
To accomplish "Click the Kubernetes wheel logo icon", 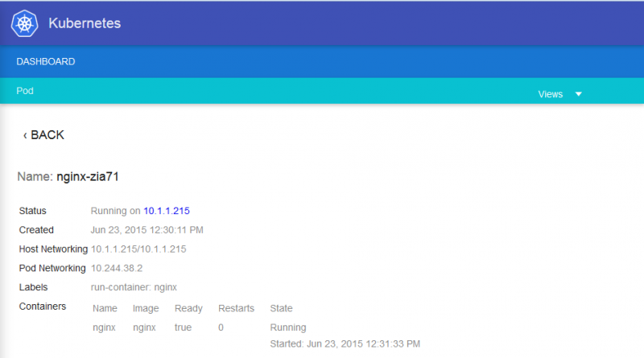I will coord(25,23).
